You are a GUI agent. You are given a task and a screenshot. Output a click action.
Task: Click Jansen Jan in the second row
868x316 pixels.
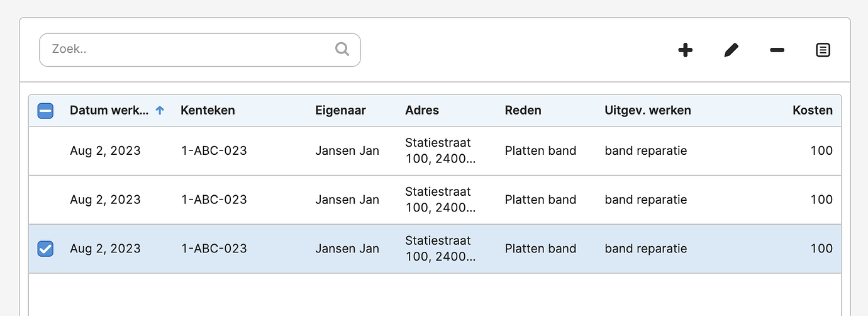tap(347, 200)
